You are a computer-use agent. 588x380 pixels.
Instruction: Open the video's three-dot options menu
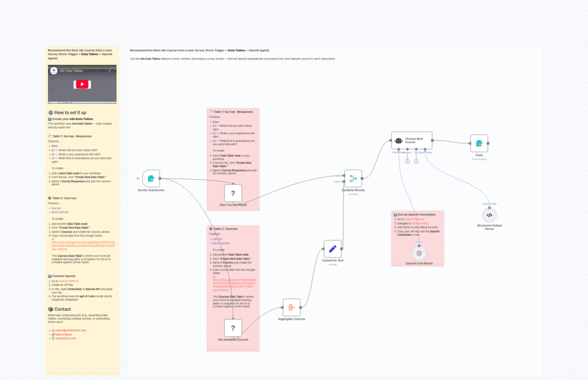pyautogui.click(x=110, y=71)
